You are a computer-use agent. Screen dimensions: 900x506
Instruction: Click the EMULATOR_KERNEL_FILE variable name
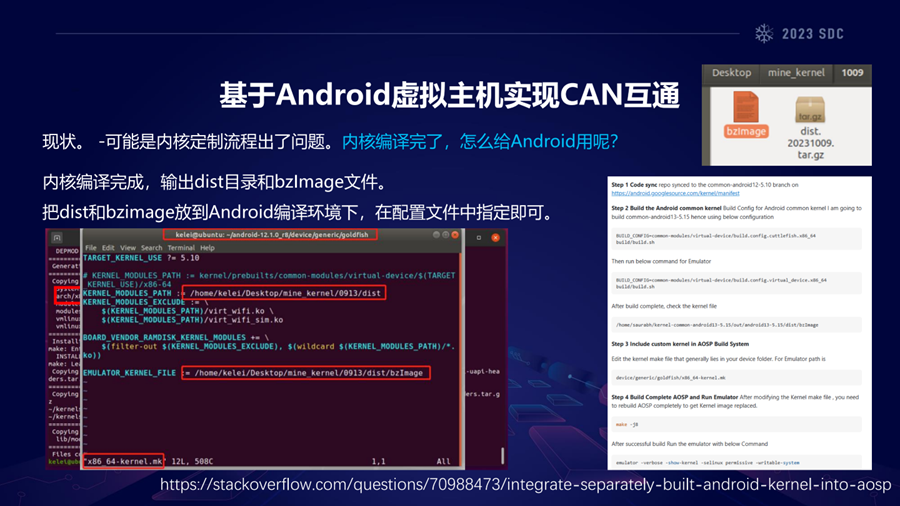tap(130, 373)
